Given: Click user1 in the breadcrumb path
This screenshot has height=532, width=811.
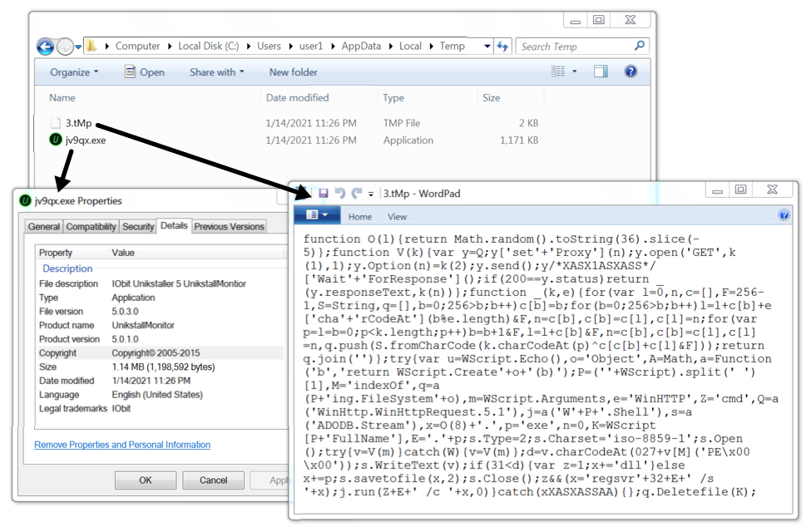Looking at the screenshot, I should click(x=311, y=46).
